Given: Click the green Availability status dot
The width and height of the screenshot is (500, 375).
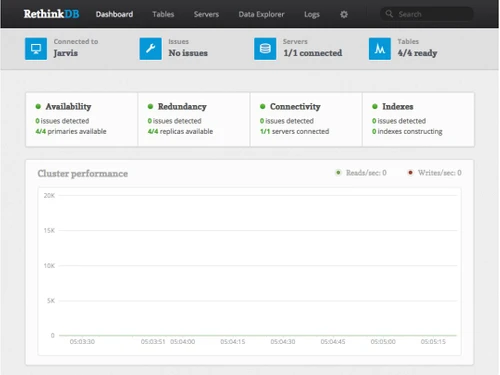Looking at the screenshot, I should (38, 106).
